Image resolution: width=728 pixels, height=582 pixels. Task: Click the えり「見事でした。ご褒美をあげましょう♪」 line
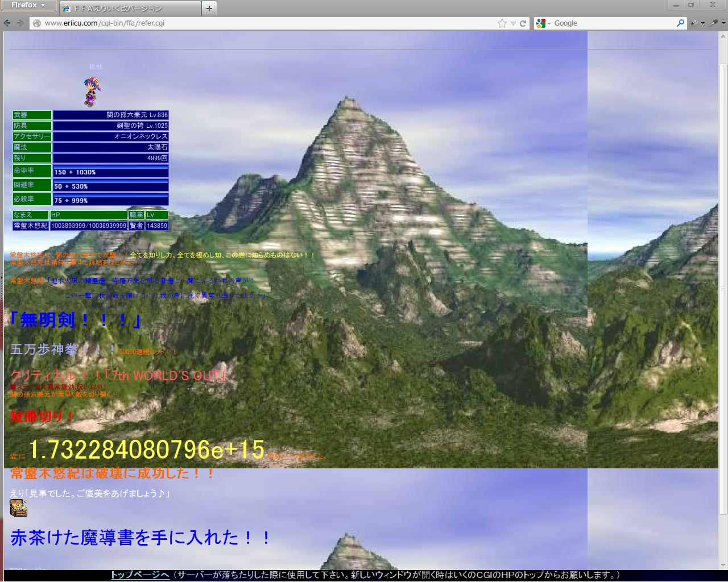(x=90, y=493)
